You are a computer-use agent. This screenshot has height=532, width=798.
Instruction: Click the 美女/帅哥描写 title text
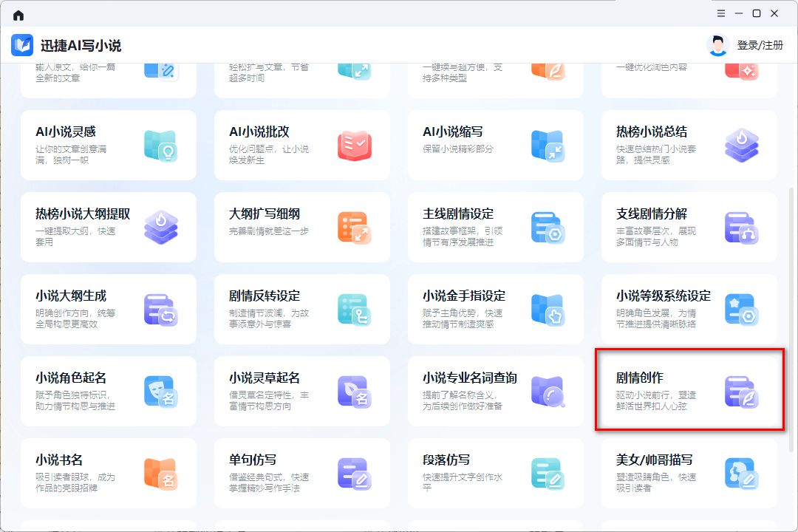coord(654,460)
